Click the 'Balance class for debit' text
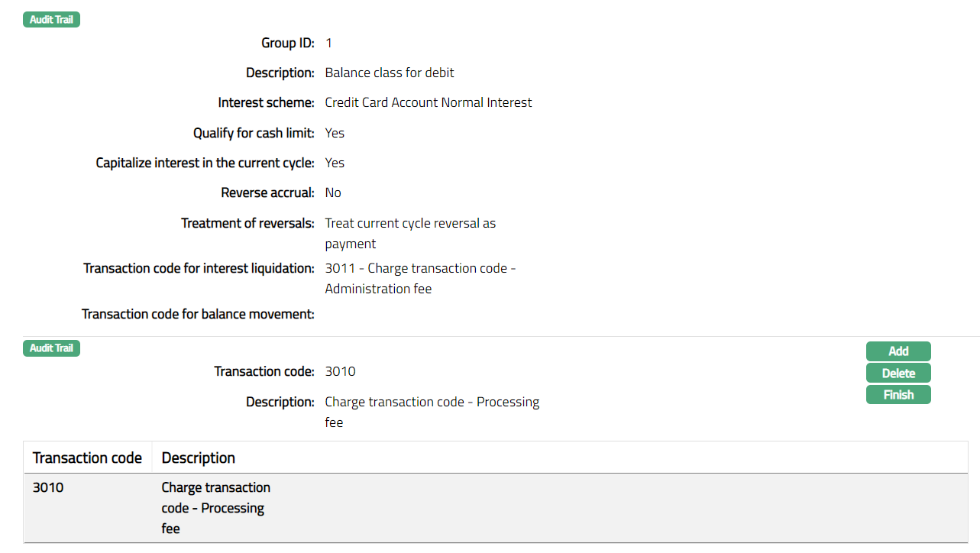Image resolution: width=980 pixels, height=553 pixels. click(390, 73)
